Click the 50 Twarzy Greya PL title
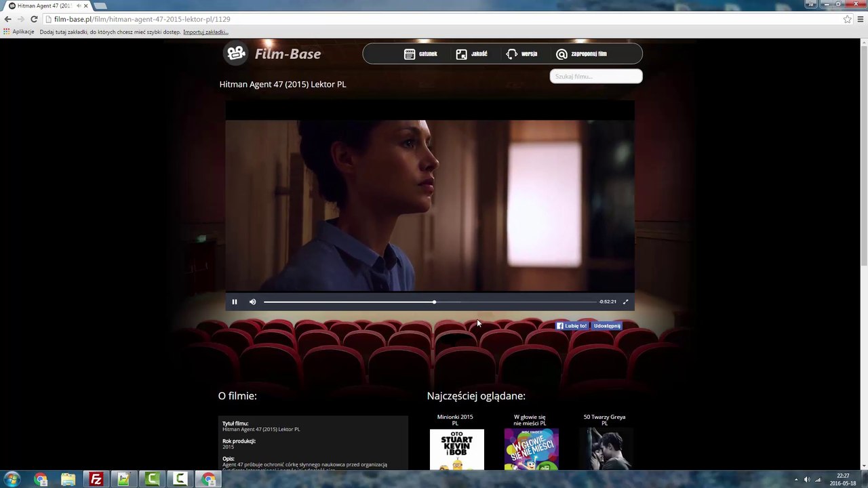The image size is (868, 488). [x=604, y=420]
